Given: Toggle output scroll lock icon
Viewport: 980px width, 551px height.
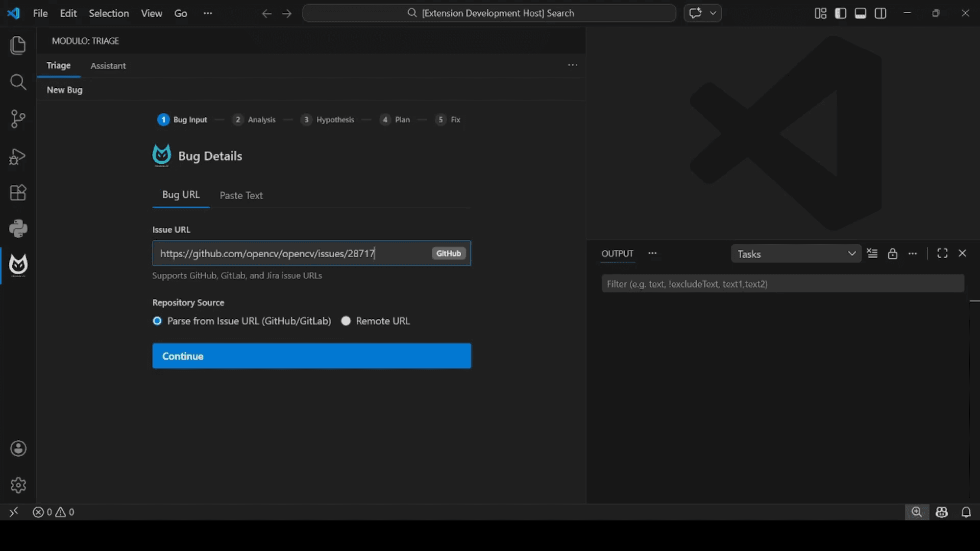Looking at the screenshot, I should tap(892, 254).
